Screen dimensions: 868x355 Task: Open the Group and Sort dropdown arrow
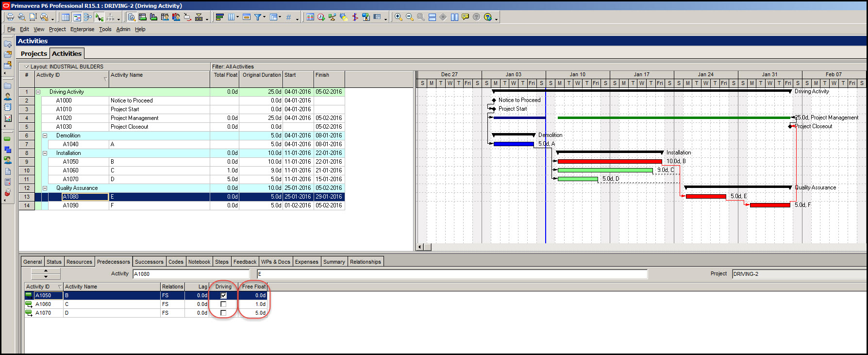280,17
